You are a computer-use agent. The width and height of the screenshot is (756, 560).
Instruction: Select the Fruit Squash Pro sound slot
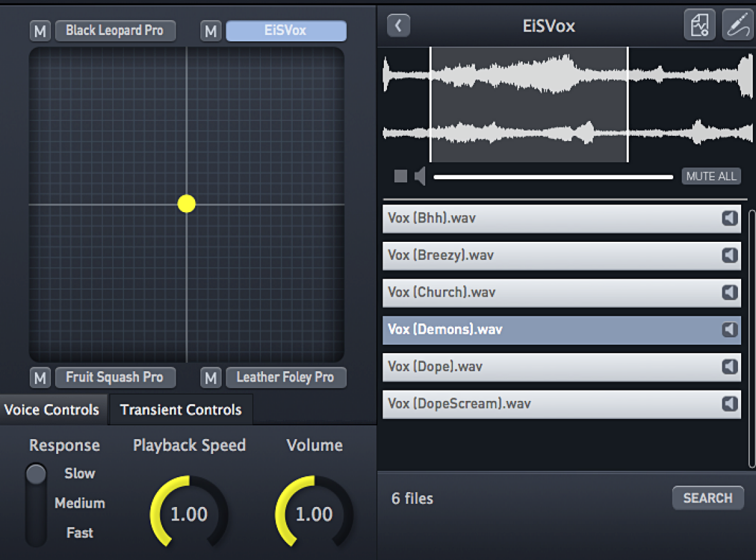pyautogui.click(x=115, y=378)
